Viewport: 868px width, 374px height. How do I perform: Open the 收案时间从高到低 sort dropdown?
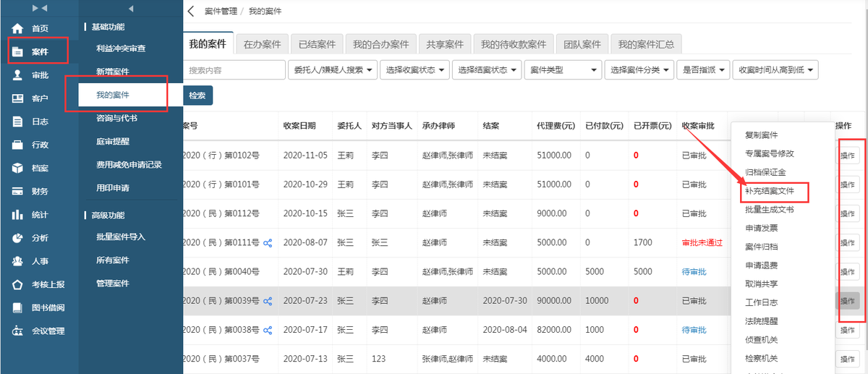pos(775,70)
